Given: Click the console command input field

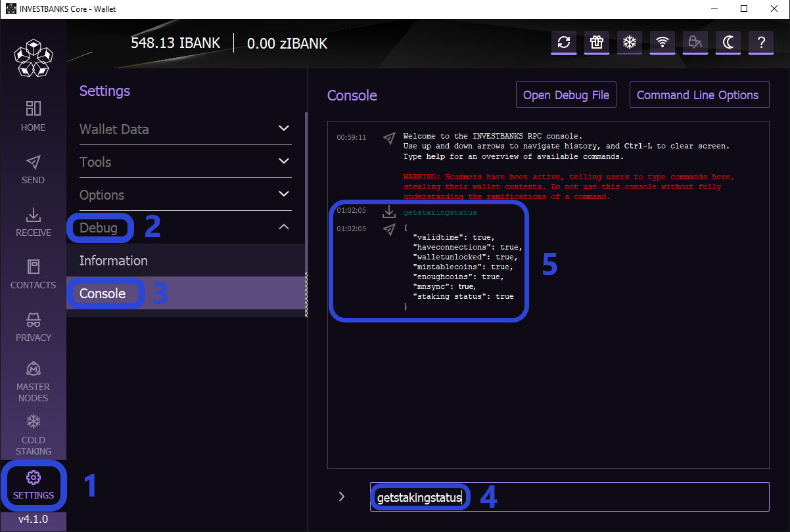Looking at the screenshot, I should [569, 497].
